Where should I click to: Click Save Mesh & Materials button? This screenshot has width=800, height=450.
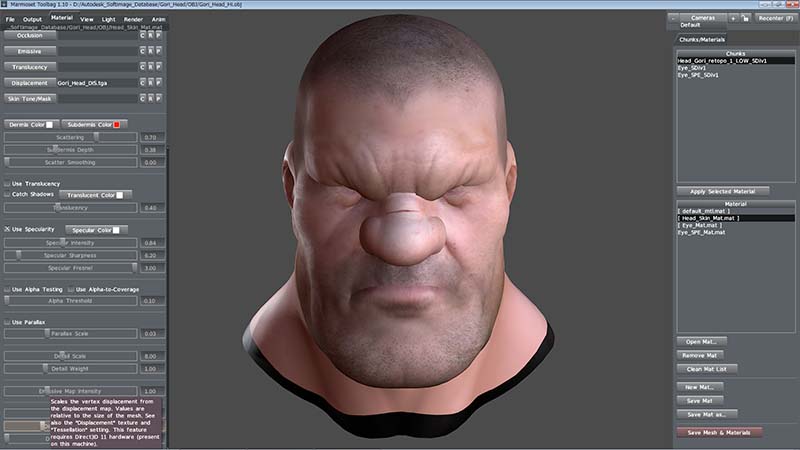point(719,432)
